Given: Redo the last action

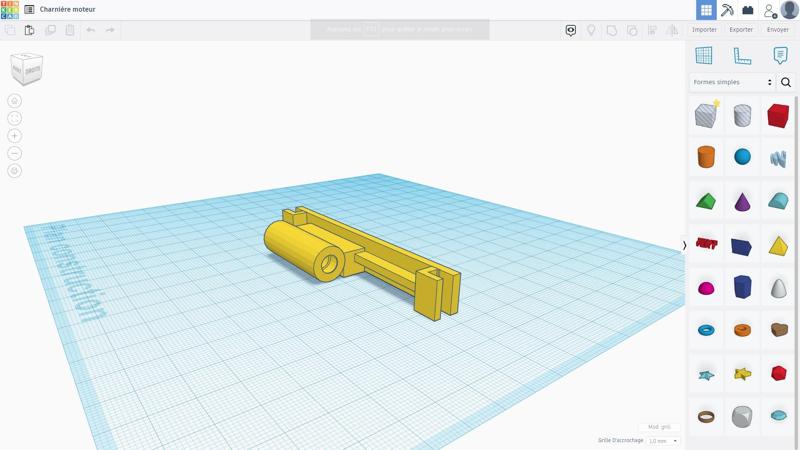Looking at the screenshot, I should tap(110, 30).
